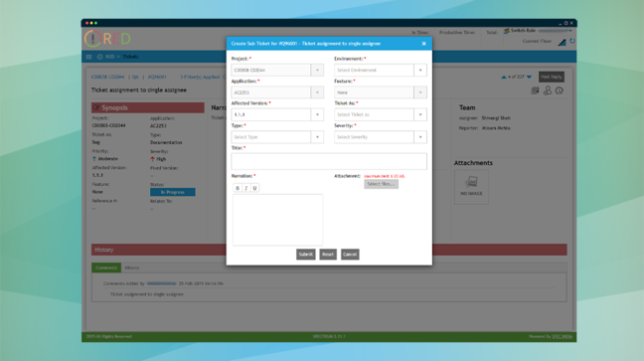Toggle bold formatting in Narration editor
644x361 pixels.
238,188
